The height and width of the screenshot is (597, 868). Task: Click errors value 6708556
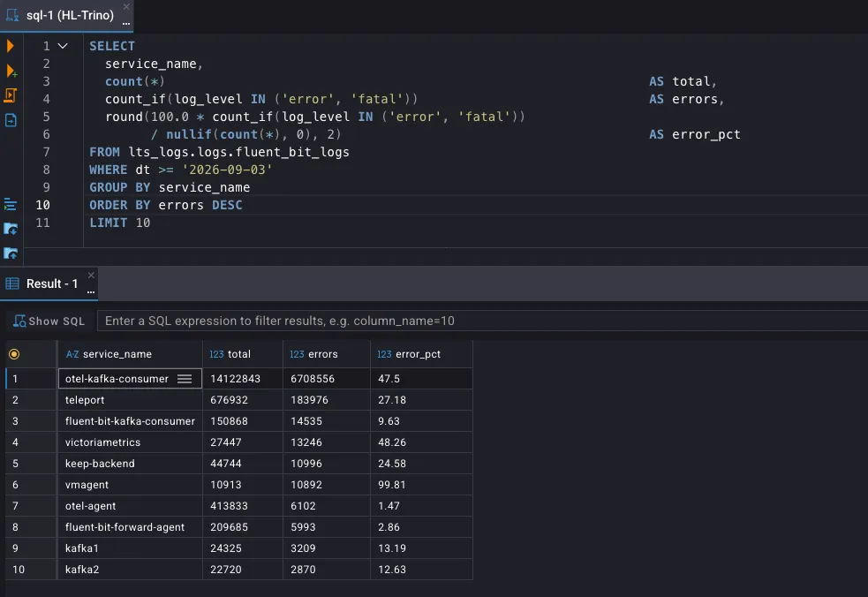[x=326, y=379]
